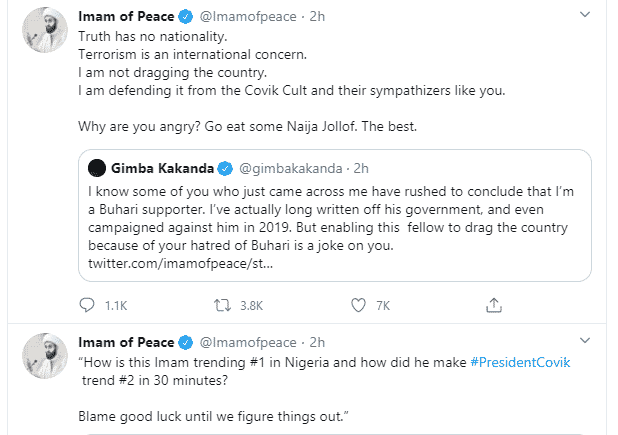This screenshot has width=618, height=435.
Task: Open the #PresidentCovik hashtag
Action: [x=520, y=362]
